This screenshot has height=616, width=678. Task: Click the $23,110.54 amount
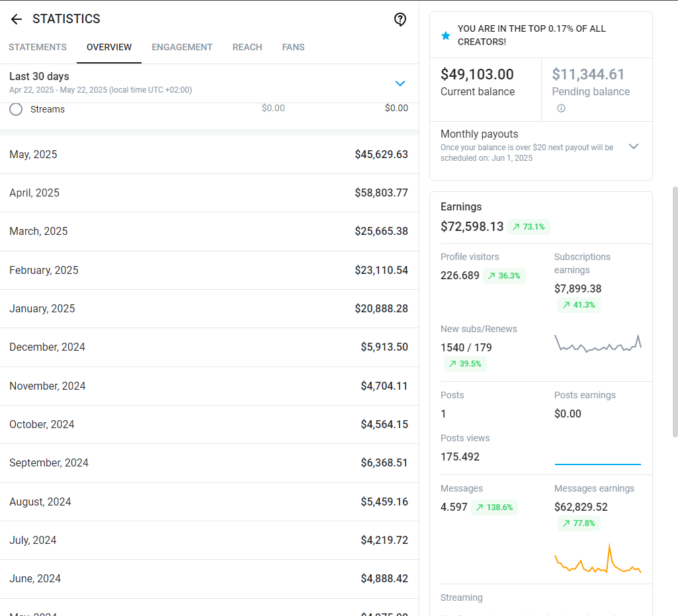click(382, 271)
